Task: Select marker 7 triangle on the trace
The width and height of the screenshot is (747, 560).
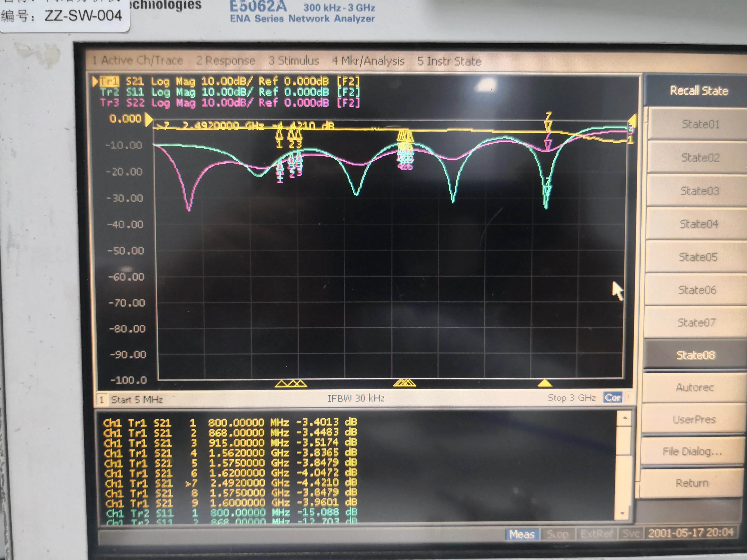Action: [x=548, y=126]
